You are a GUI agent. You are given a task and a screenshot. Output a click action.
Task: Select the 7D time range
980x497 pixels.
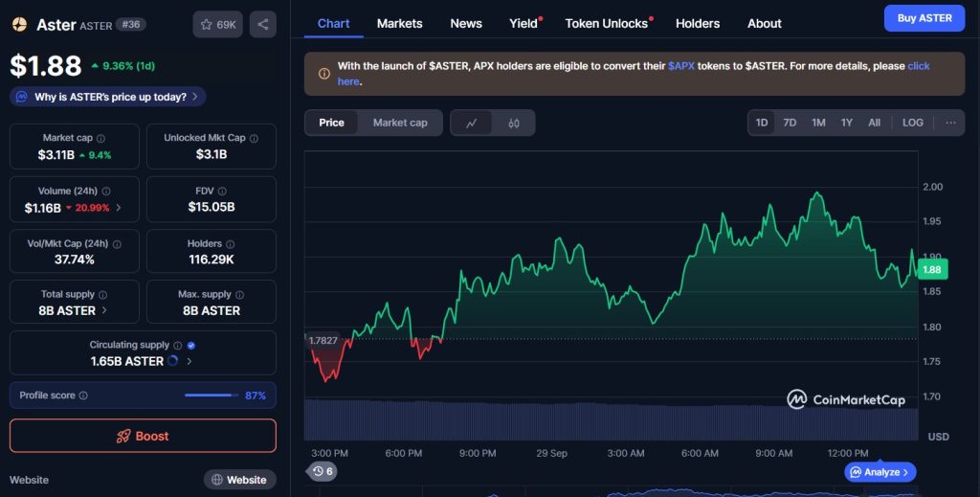(790, 123)
